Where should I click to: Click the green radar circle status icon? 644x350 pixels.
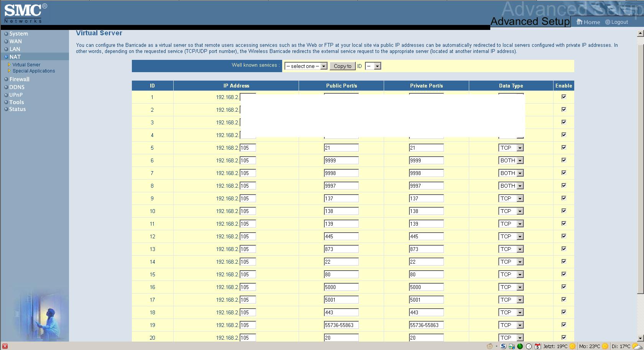pyautogui.click(x=520, y=346)
